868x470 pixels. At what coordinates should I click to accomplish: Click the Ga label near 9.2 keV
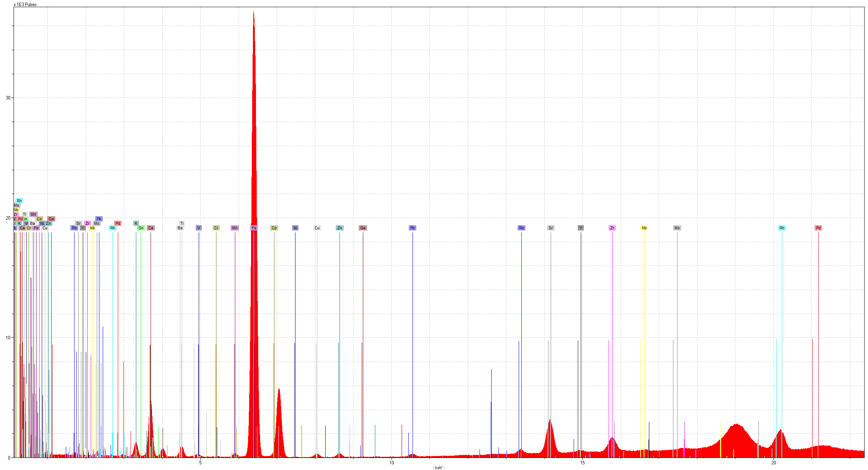[363, 228]
